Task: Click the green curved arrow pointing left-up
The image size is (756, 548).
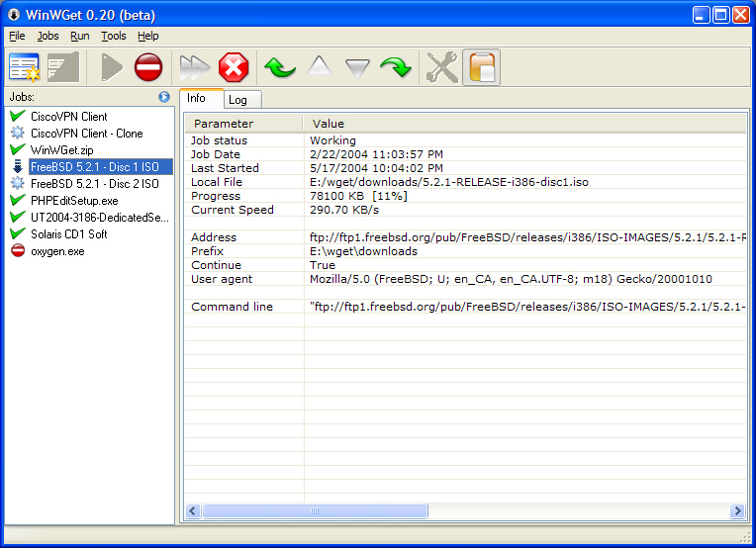Action: [x=280, y=67]
